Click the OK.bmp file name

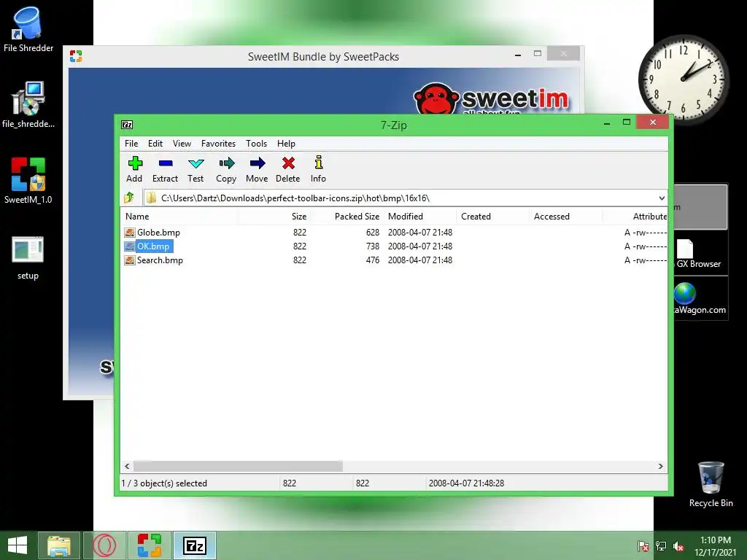point(153,246)
